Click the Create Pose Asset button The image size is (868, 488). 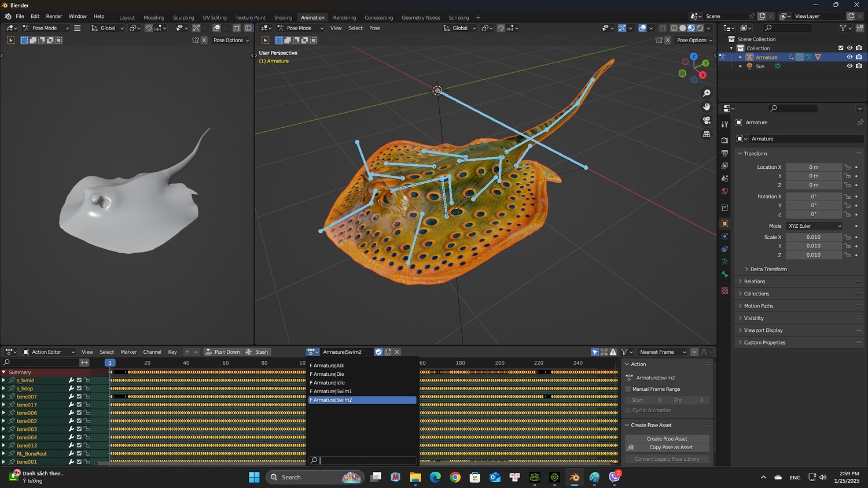[667, 439]
